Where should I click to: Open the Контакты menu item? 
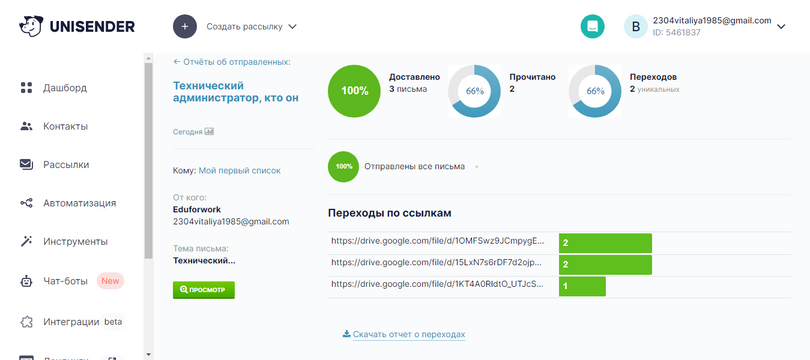[x=66, y=127]
